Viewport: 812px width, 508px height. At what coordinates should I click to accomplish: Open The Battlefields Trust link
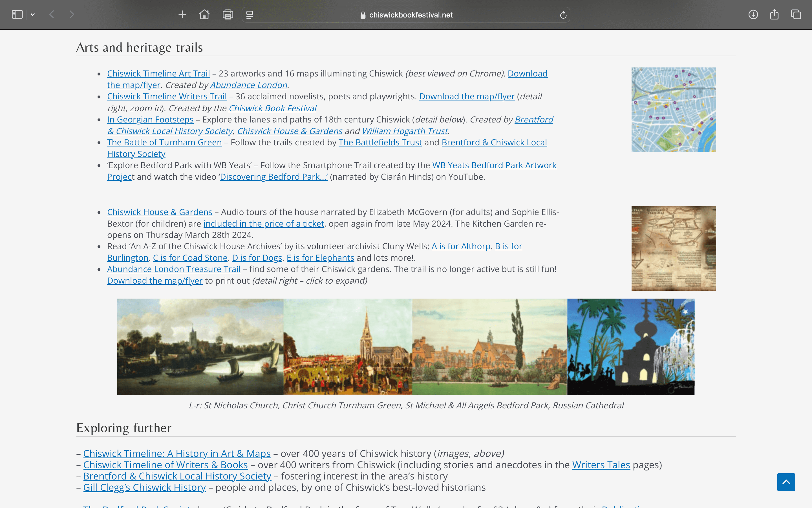380,143
